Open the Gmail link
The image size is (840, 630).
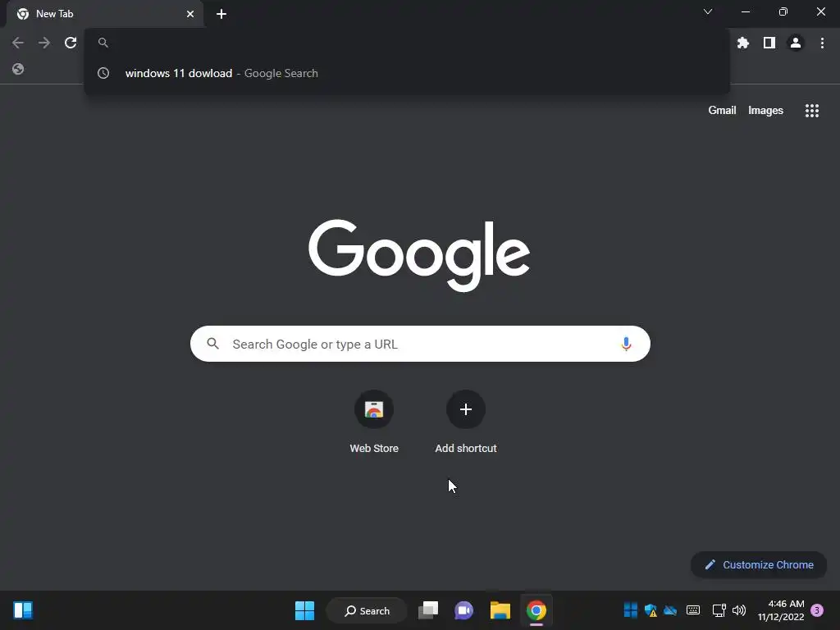pyautogui.click(x=722, y=111)
